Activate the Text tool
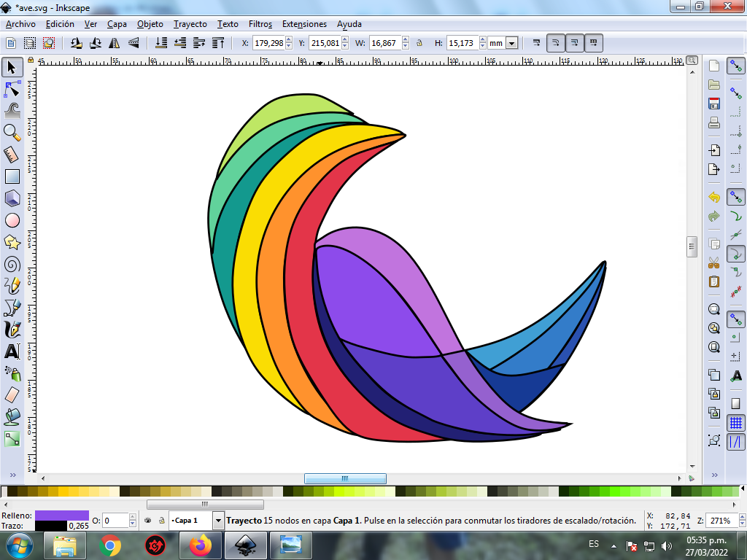 coord(12,351)
